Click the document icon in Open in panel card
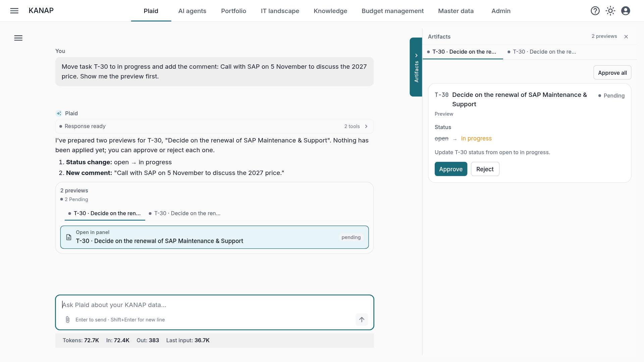This screenshot has height=362, width=644. tap(69, 237)
